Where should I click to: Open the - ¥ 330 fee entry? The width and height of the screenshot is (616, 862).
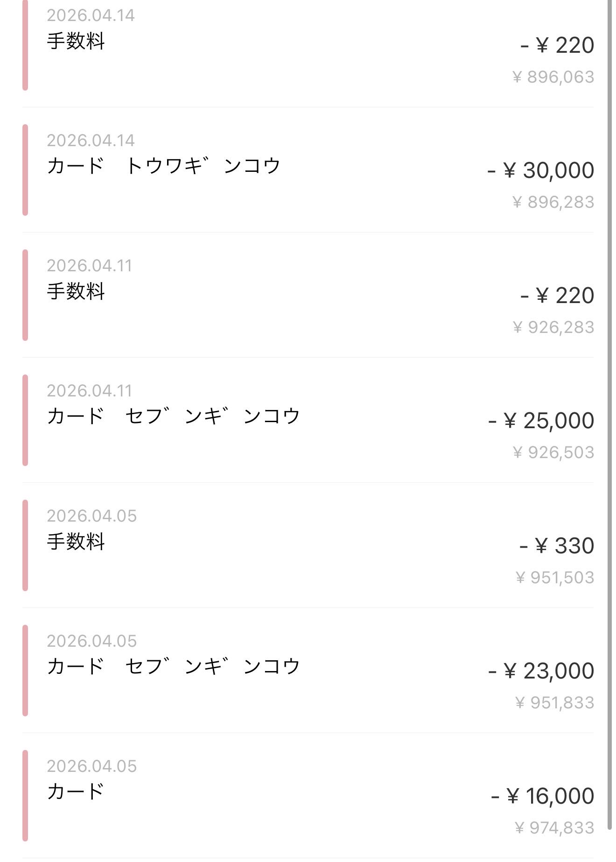pyautogui.click(x=556, y=546)
